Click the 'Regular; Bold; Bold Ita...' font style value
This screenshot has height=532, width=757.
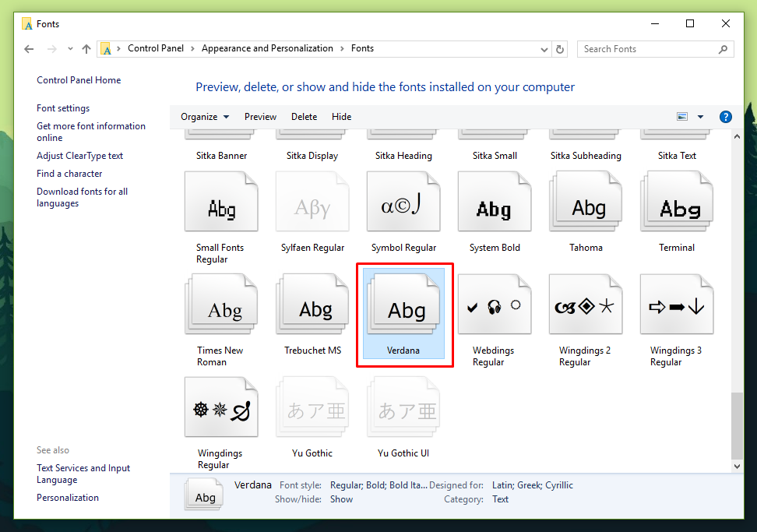(x=378, y=485)
